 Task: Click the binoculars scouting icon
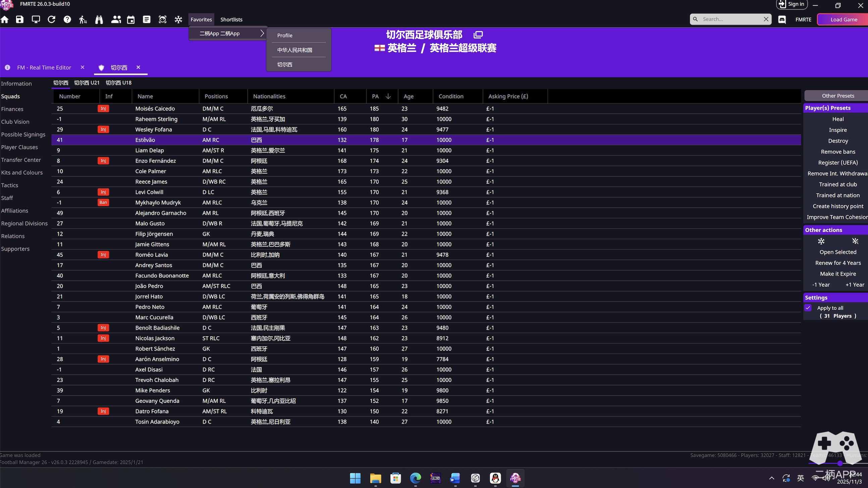tap(99, 19)
